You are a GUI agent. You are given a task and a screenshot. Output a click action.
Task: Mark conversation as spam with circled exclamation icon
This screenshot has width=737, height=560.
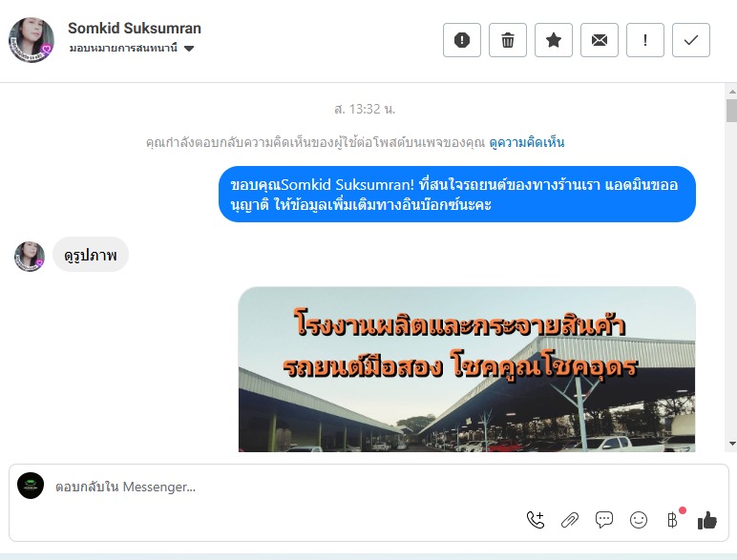[461, 40]
